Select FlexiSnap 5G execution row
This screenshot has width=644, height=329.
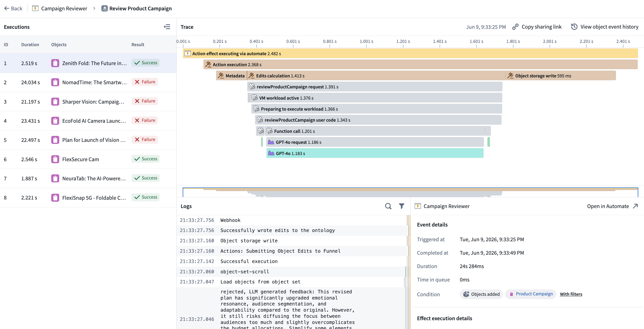click(88, 198)
